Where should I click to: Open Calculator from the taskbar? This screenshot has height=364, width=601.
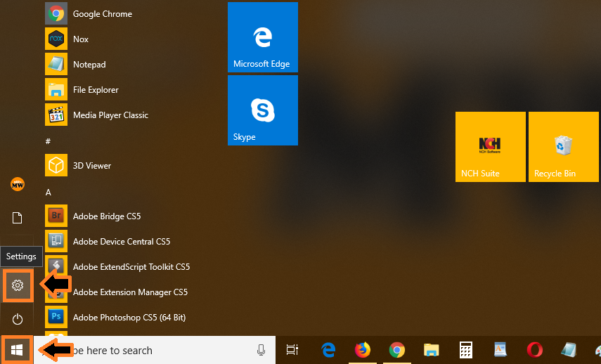466,350
